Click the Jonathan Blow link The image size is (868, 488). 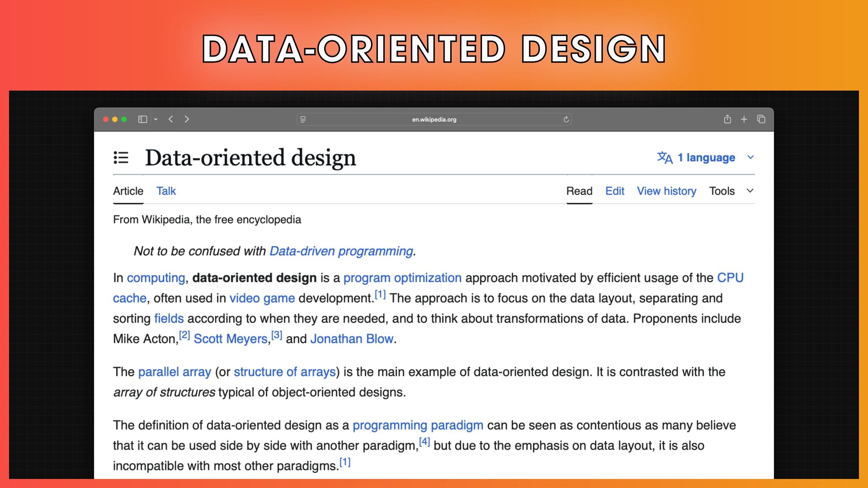tap(351, 339)
